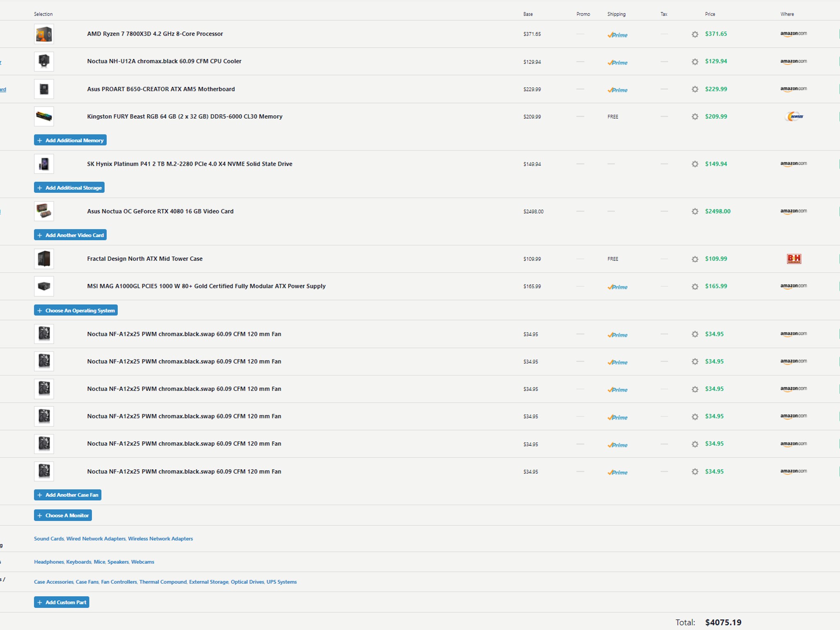Follow the Thermal Compound link
840x630 pixels.
[x=163, y=582]
